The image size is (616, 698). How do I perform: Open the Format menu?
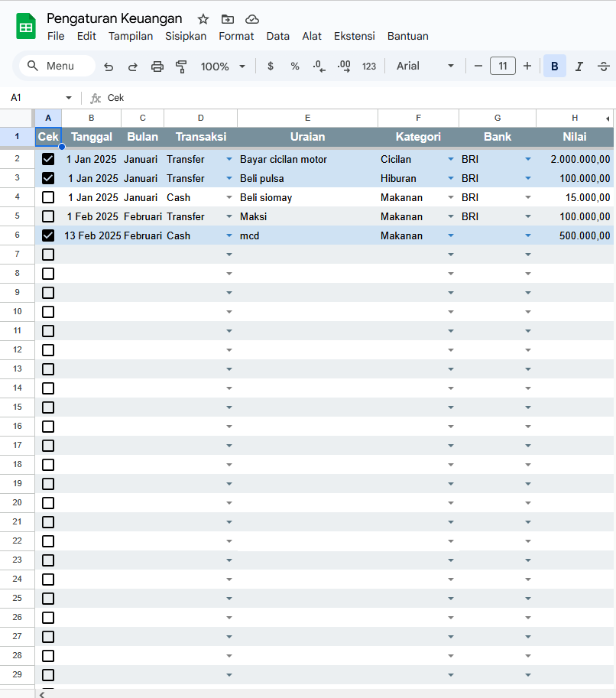coord(236,36)
